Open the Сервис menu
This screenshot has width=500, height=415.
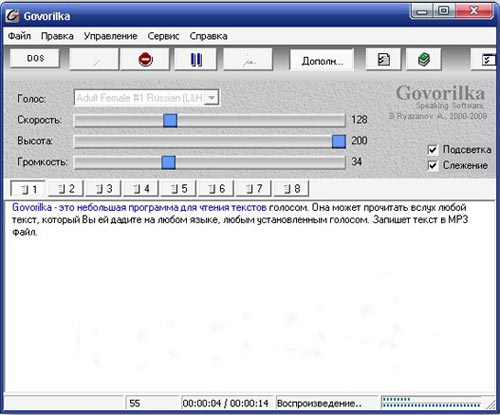163,36
